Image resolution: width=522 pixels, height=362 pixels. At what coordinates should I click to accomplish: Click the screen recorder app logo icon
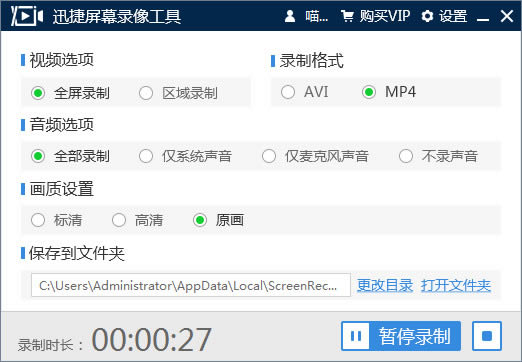pos(27,16)
